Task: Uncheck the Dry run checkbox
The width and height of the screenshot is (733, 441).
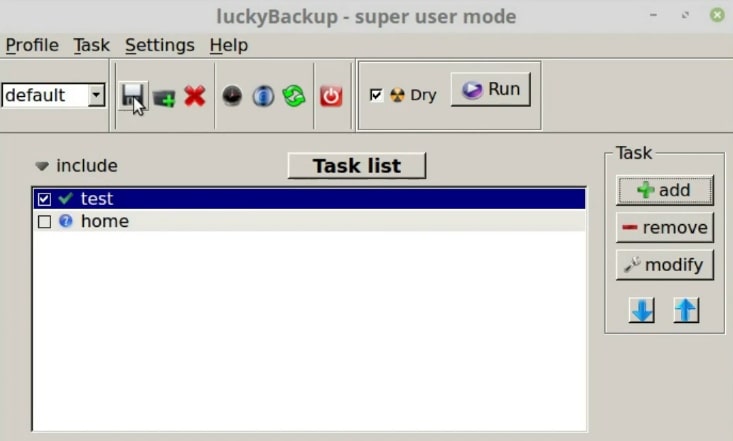Action: (376, 95)
